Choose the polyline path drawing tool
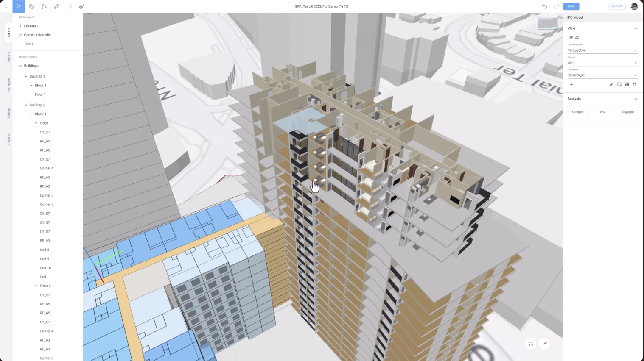 (x=44, y=6)
